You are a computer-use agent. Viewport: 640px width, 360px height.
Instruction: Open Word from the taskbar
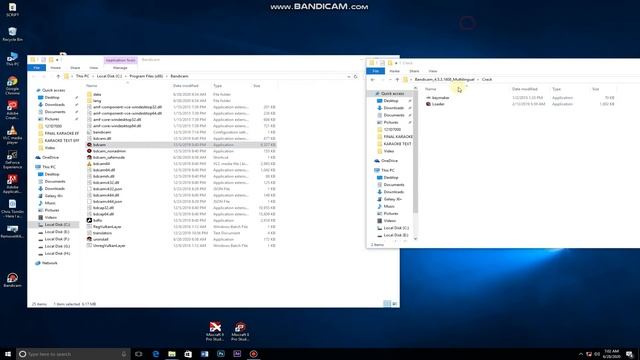pos(204,354)
